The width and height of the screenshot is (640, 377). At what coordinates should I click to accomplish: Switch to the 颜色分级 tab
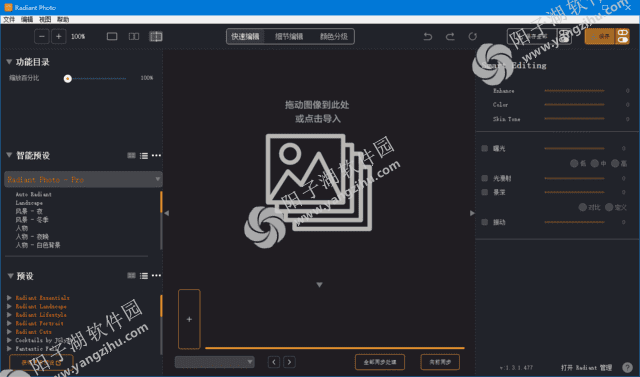[334, 37]
